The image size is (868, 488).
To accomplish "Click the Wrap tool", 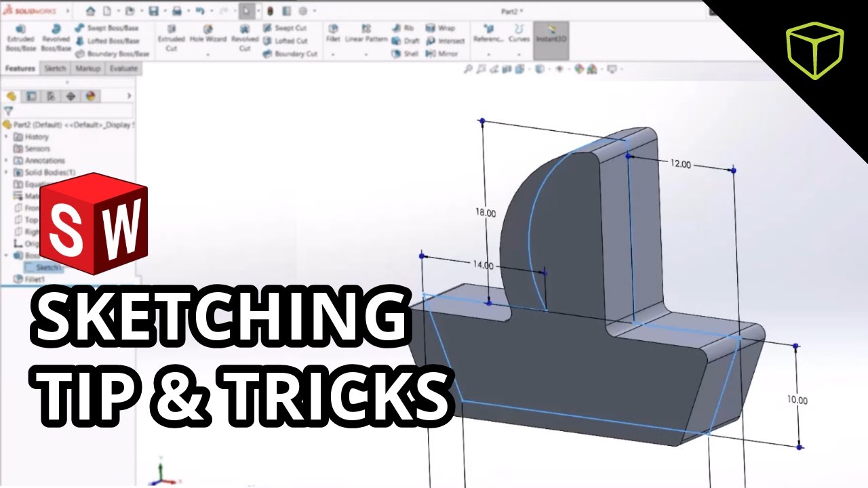I will [x=440, y=28].
